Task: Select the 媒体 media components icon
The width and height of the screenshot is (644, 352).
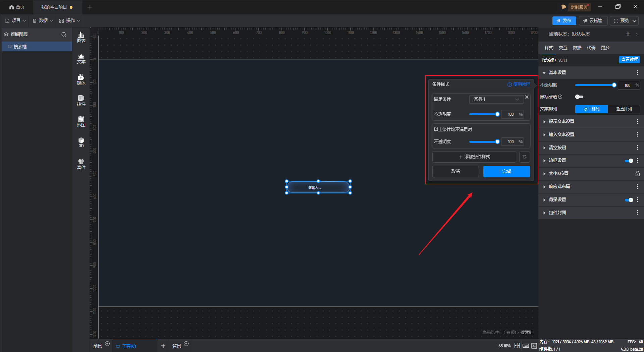Action: point(81,79)
